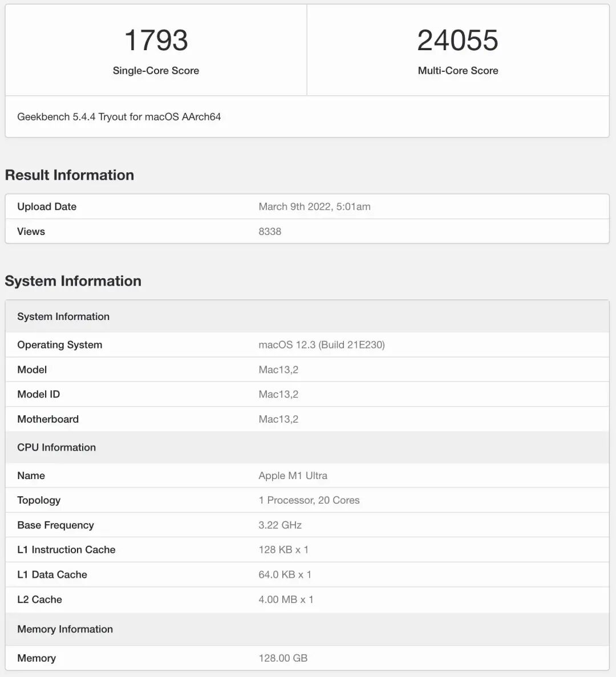616x677 pixels.
Task: Select the 4.00 MB x 1 value
Action: pos(286,599)
